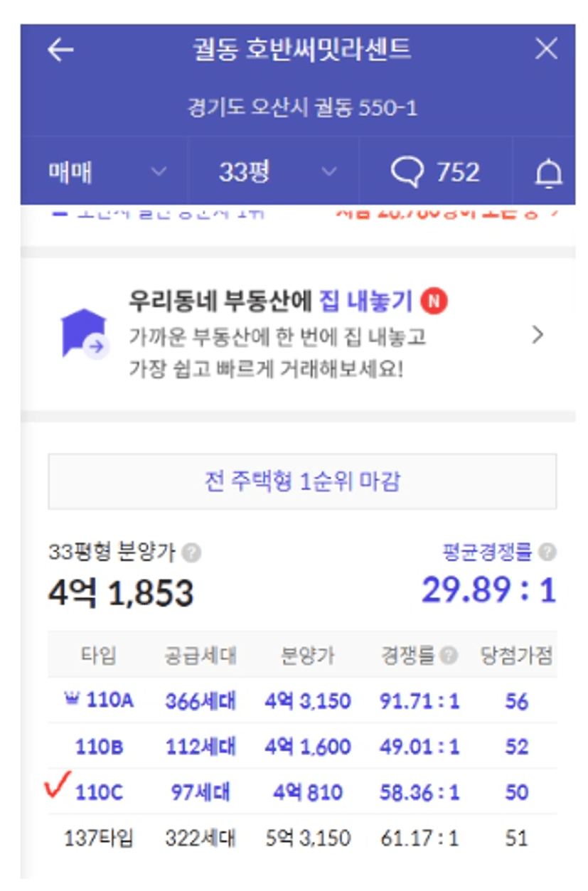Click the 5억 3,150 price cell
The image size is (588, 891).
click(x=308, y=838)
